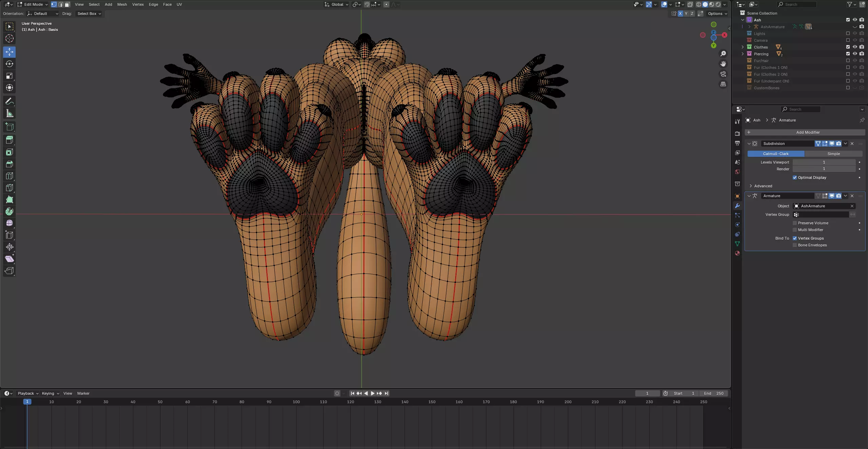
Task: Toggle Vertex Groups bind checkbox
Action: click(x=795, y=238)
